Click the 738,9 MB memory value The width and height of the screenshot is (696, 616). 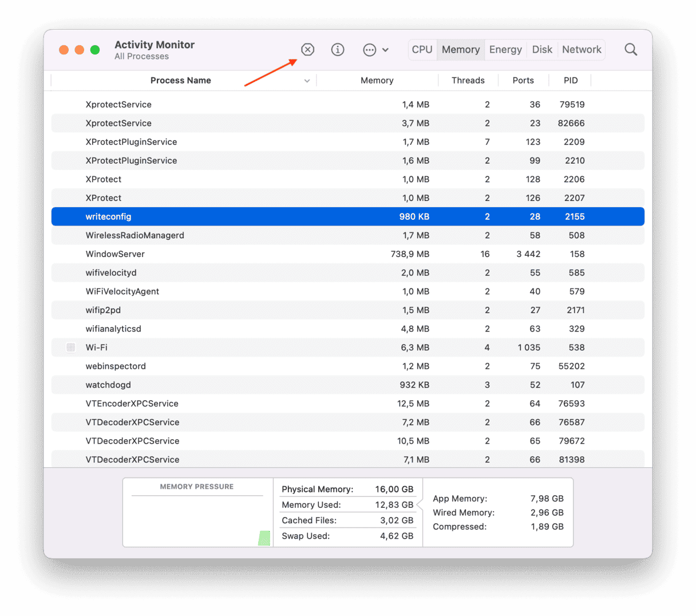tap(410, 254)
